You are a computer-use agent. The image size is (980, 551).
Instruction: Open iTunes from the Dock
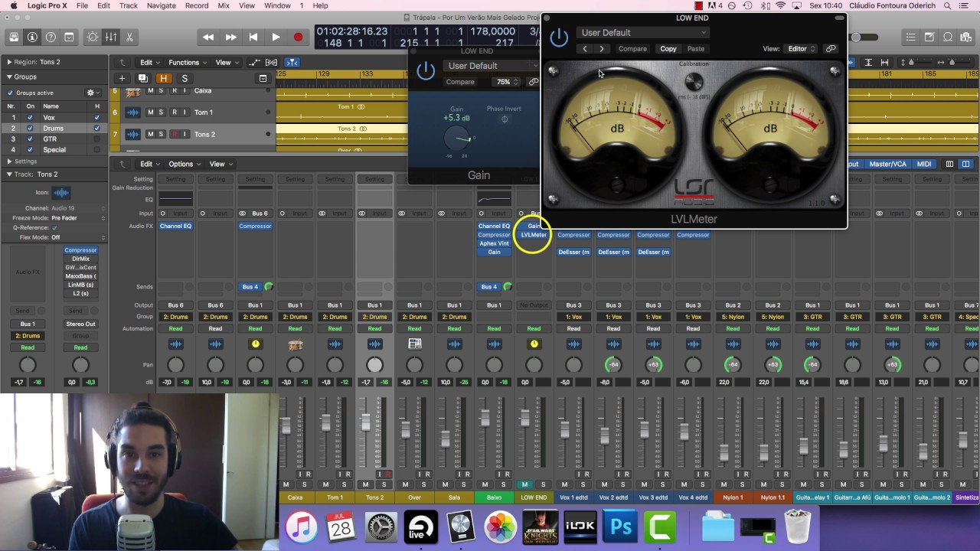301,527
